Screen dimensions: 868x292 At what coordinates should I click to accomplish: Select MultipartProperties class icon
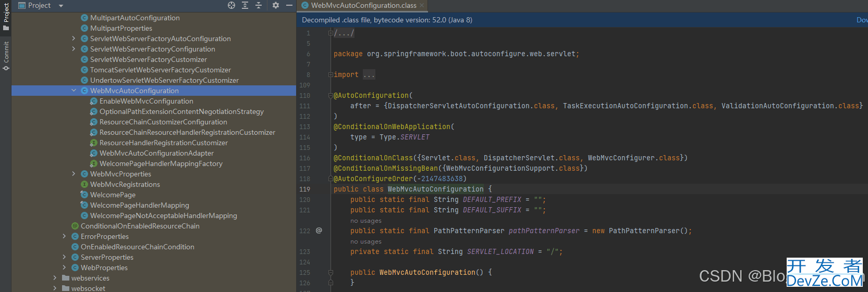[84, 28]
